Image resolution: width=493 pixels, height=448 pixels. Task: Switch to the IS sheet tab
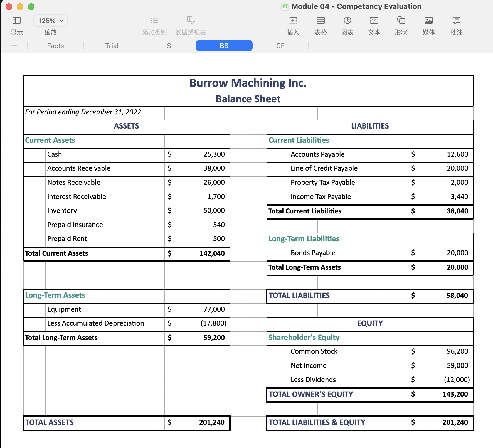click(x=168, y=46)
